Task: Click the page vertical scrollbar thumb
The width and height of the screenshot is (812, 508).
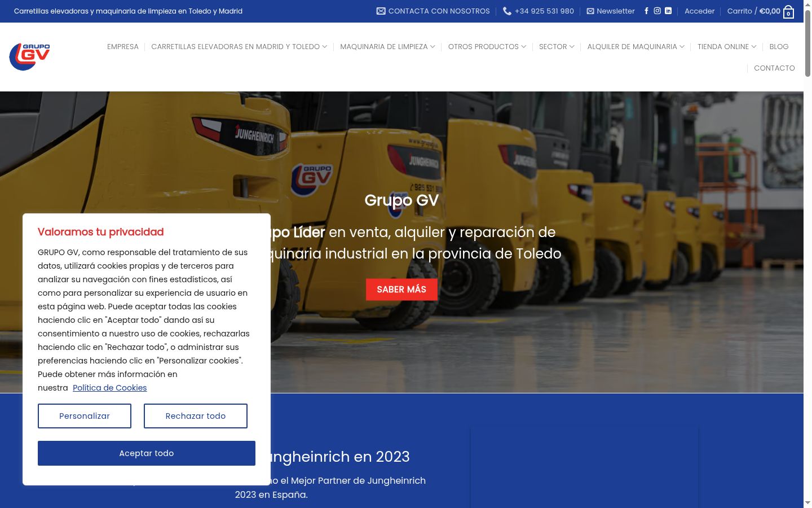Action: (x=807, y=42)
